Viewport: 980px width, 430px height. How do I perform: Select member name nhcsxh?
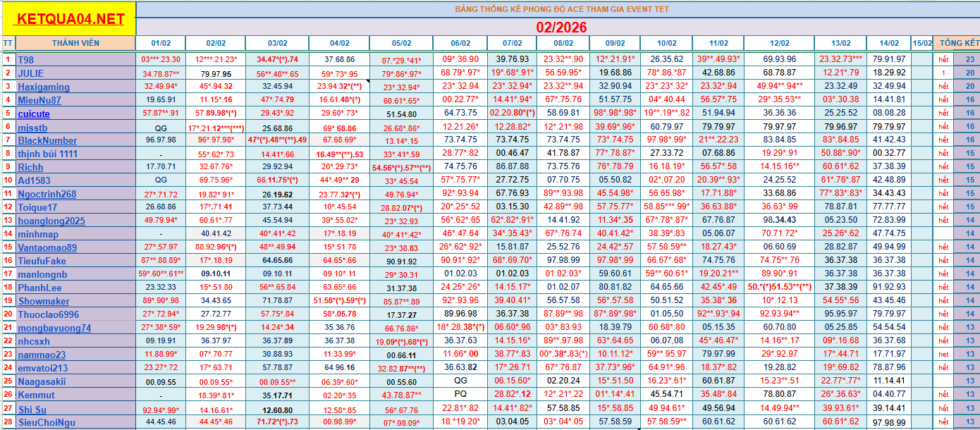34,341
